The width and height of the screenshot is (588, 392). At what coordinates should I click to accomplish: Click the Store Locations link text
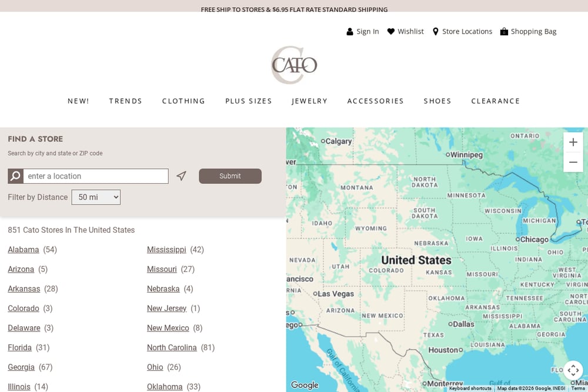[467, 32]
